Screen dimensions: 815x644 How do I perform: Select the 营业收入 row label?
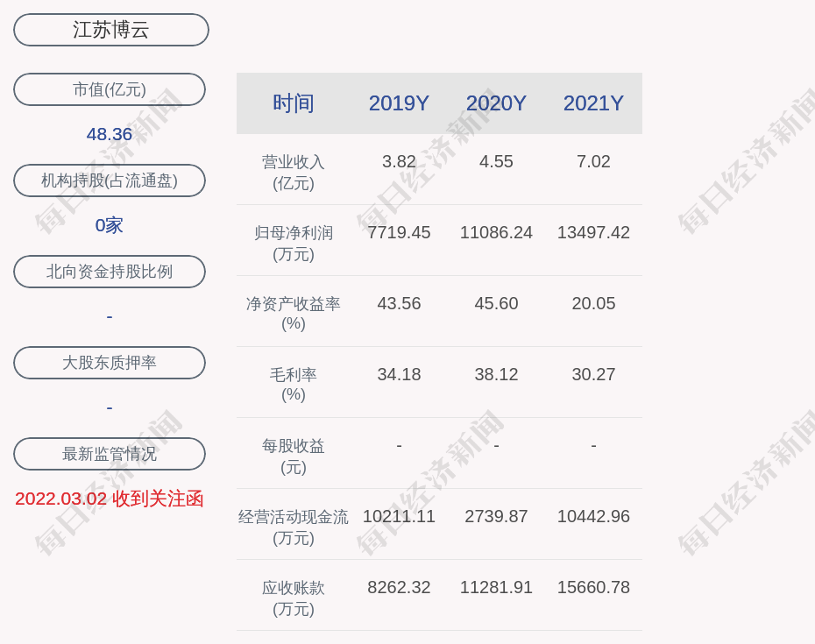click(294, 172)
